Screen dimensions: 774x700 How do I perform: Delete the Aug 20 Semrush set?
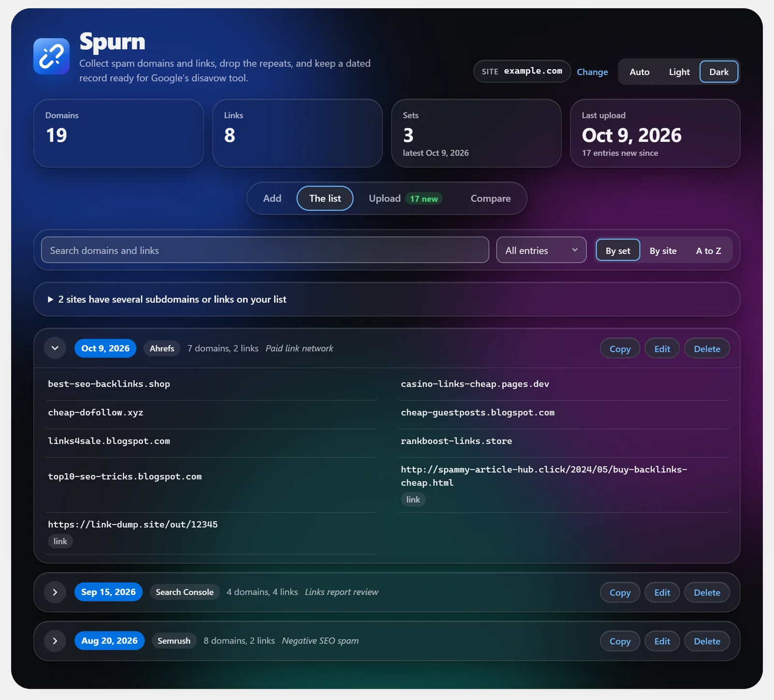click(707, 641)
